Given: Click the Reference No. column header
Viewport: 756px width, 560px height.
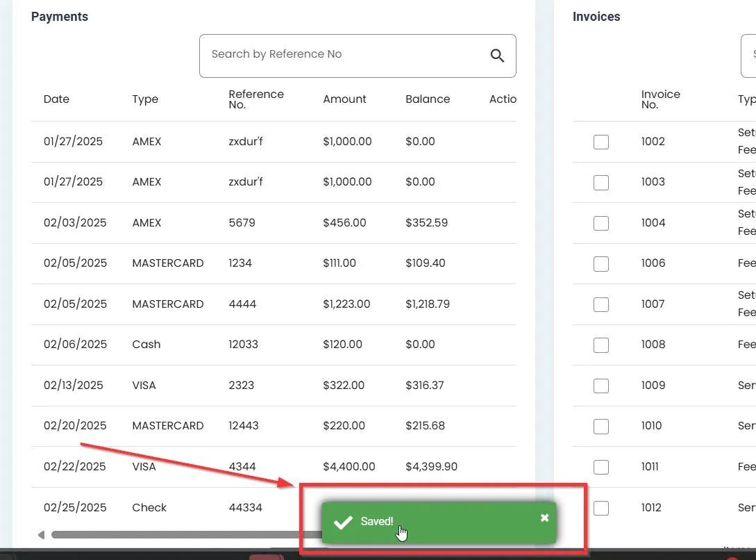Looking at the screenshot, I should [255, 99].
